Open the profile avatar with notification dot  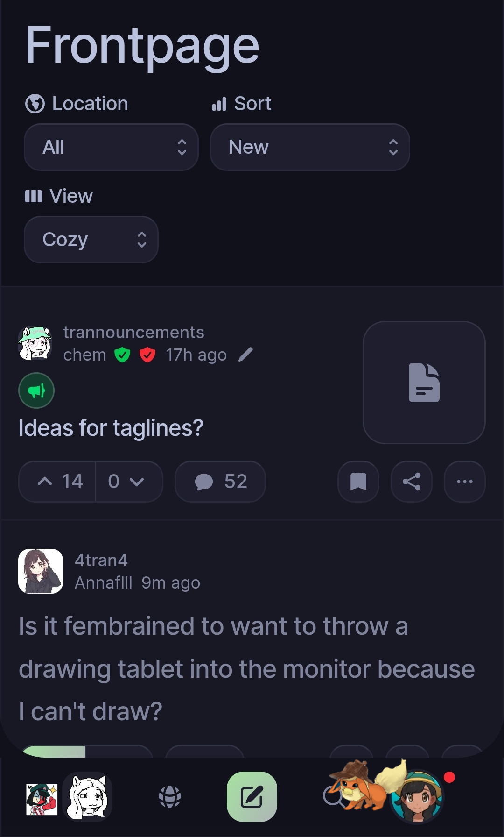pyautogui.click(x=416, y=797)
